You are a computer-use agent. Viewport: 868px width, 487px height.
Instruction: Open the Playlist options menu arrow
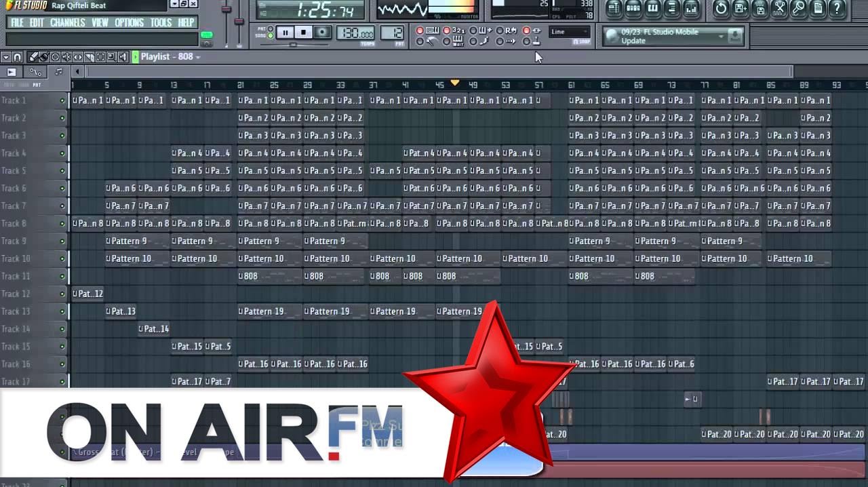(x=6, y=57)
